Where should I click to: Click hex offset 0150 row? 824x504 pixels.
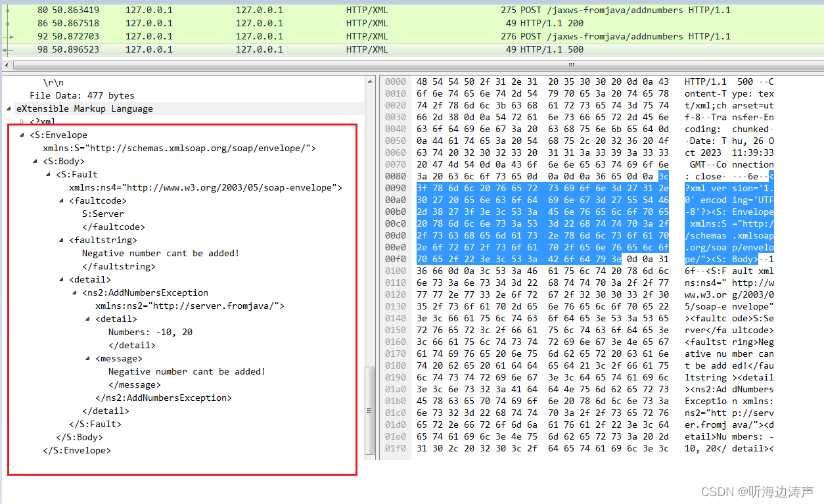(x=396, y=330)
